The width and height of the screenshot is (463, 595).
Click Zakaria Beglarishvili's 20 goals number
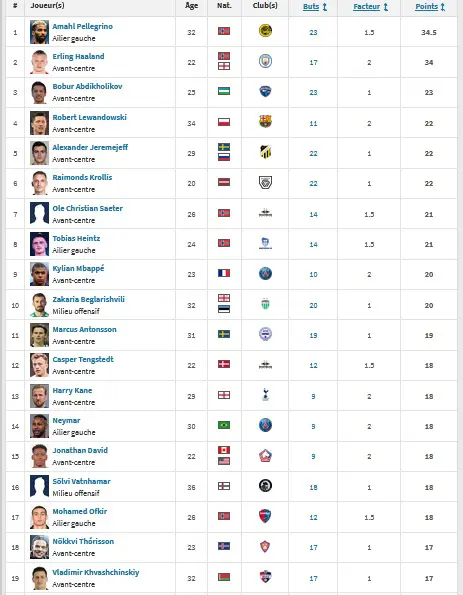(x=313, y=305)
